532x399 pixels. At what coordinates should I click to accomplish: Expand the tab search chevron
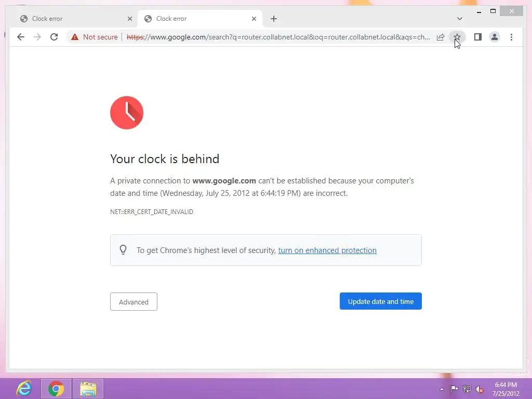coord(460,19)
